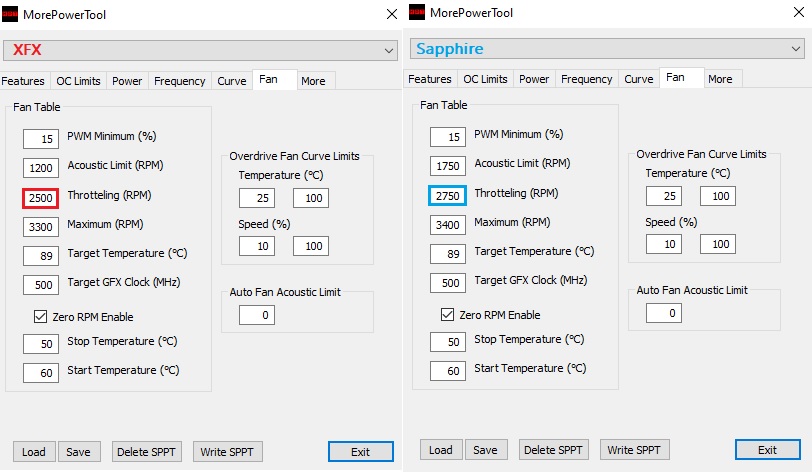Click Maximum RPM field showing 3300

click(41, 227)
